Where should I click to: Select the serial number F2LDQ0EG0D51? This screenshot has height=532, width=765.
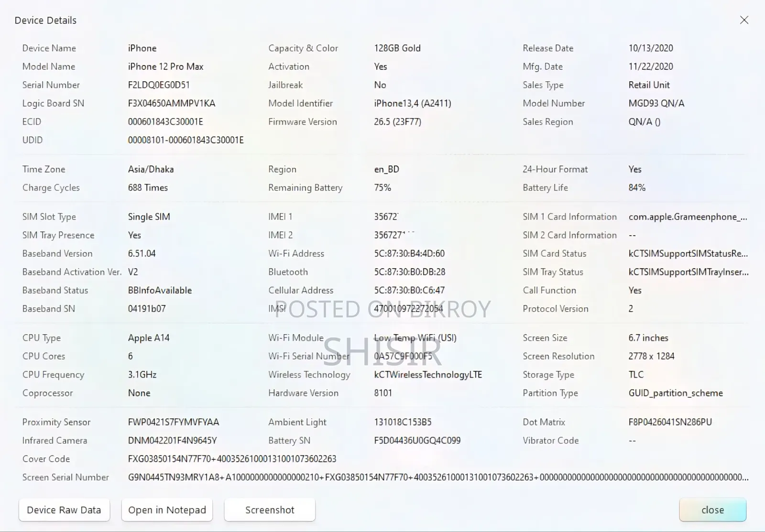(x=159, y=85)
